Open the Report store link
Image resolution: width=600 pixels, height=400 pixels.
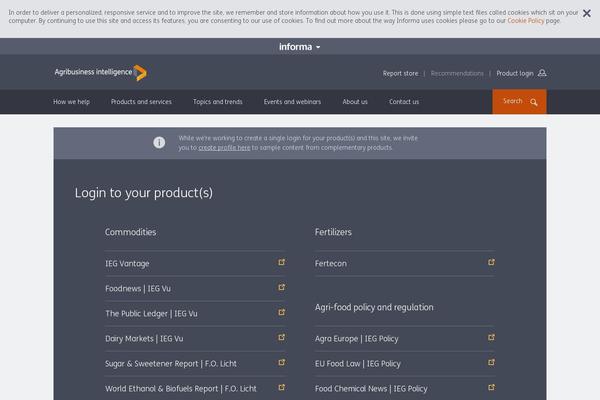click(400, 73)
